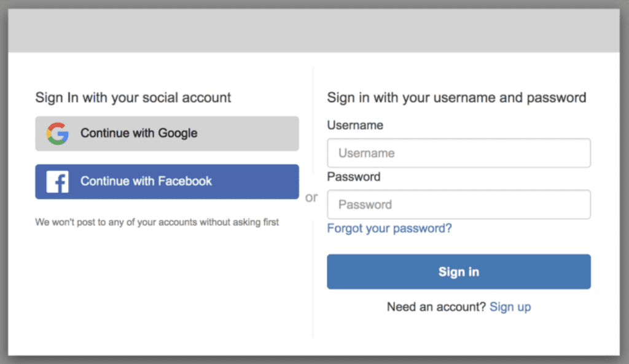Open the Sign up link
The width and height of the screenshot is (629, 364).
pyautogui.click(x=510, y=306)
